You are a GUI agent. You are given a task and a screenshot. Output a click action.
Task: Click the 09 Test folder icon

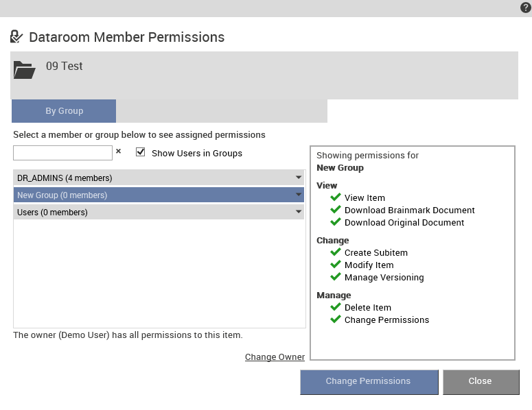25,70
